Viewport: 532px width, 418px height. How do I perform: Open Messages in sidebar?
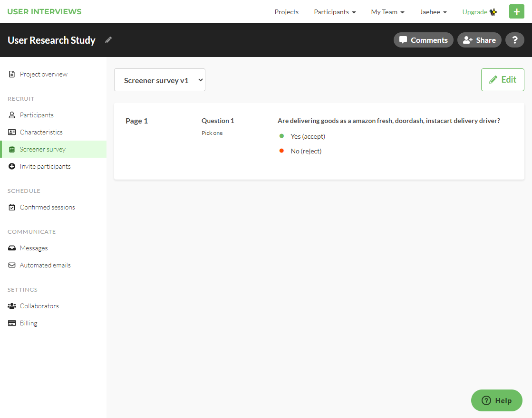[x=53, y=248]
